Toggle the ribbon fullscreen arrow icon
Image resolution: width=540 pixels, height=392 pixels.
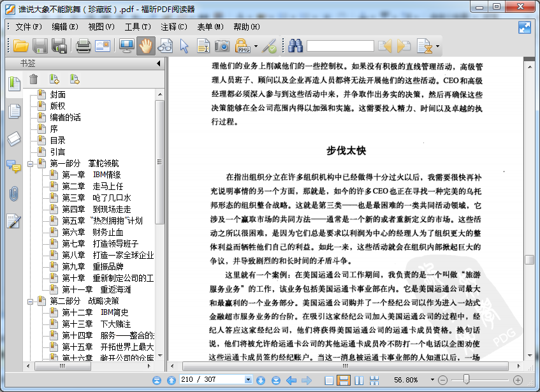[x=525, y=27]
